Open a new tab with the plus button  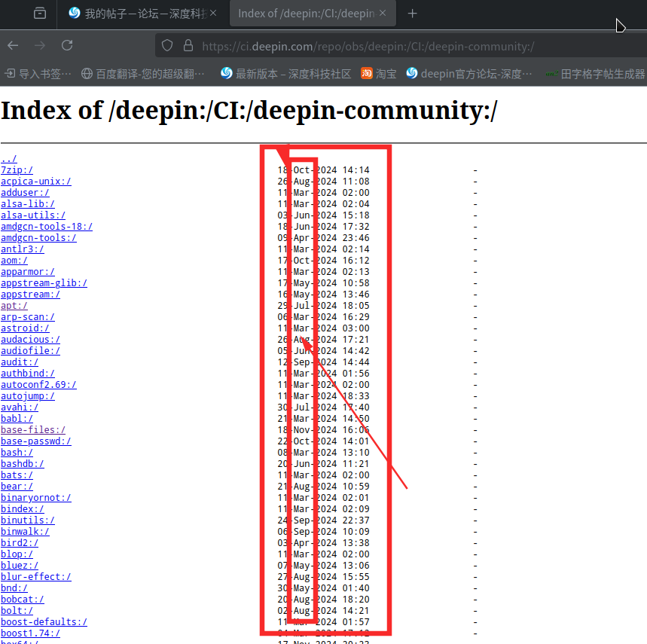[412, 14]
